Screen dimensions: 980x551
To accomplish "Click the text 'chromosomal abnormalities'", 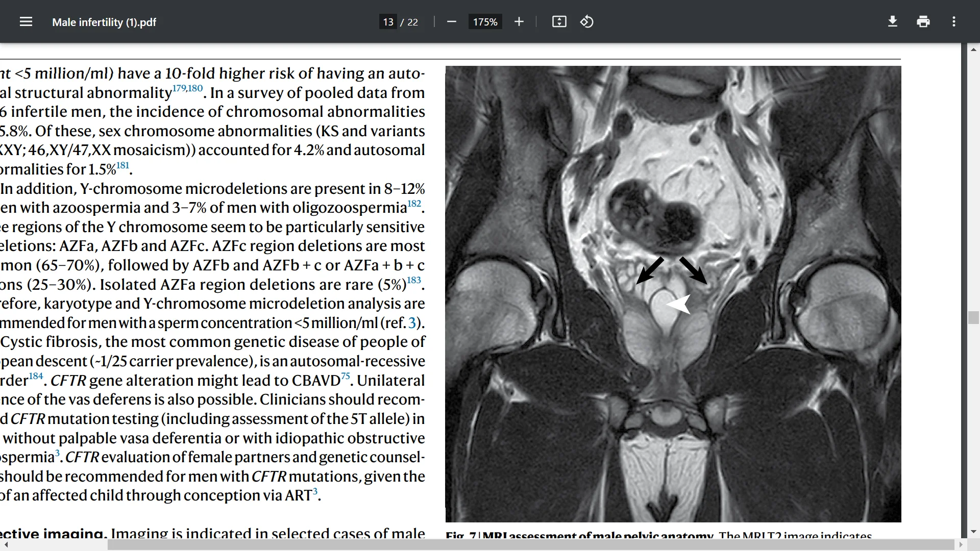I will pyautogui.click(x=325, y=112).
